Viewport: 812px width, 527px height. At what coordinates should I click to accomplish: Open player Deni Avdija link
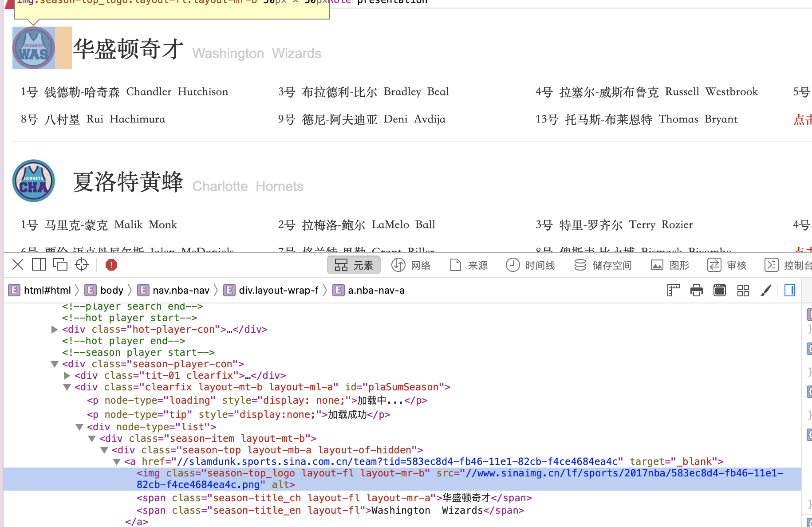362,119
